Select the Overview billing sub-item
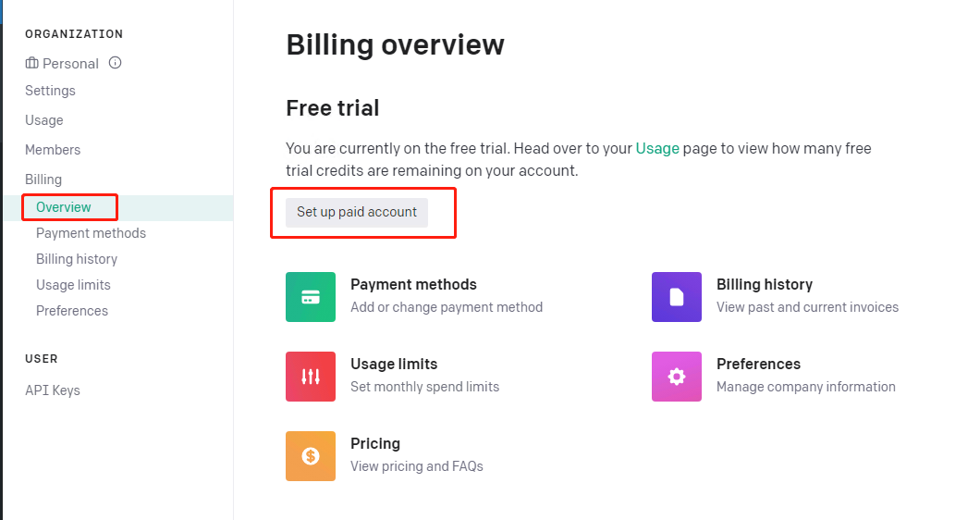This screenshot has height=520, width=980. point(64,207)
